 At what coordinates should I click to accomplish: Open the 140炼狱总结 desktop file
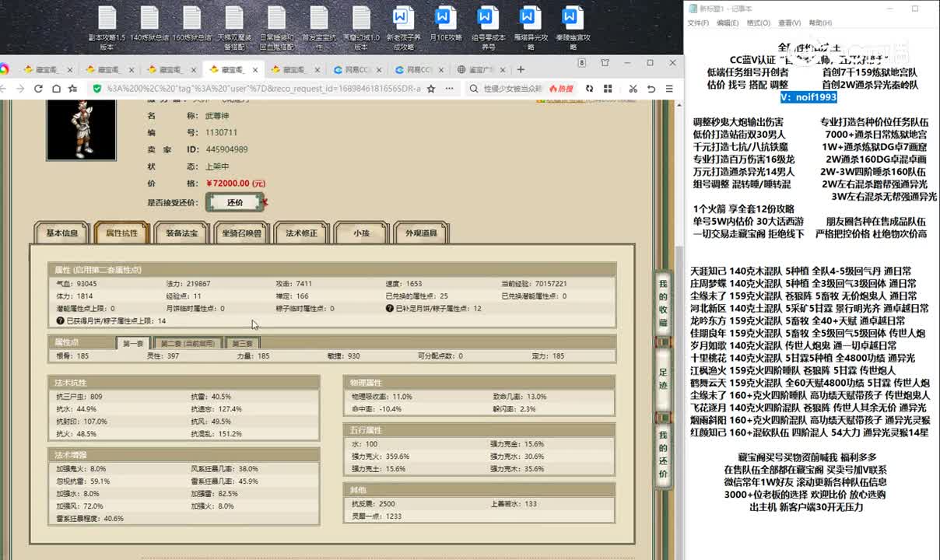(149, 24)
